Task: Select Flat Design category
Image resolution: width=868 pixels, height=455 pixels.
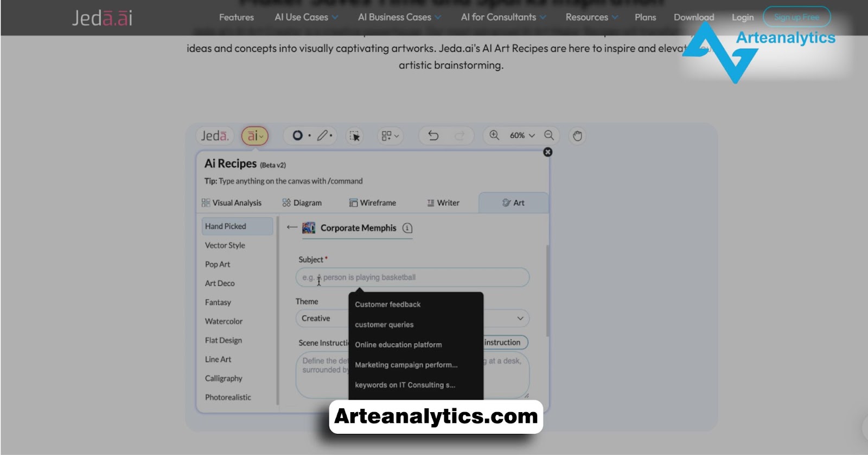Action: (224, 340)
